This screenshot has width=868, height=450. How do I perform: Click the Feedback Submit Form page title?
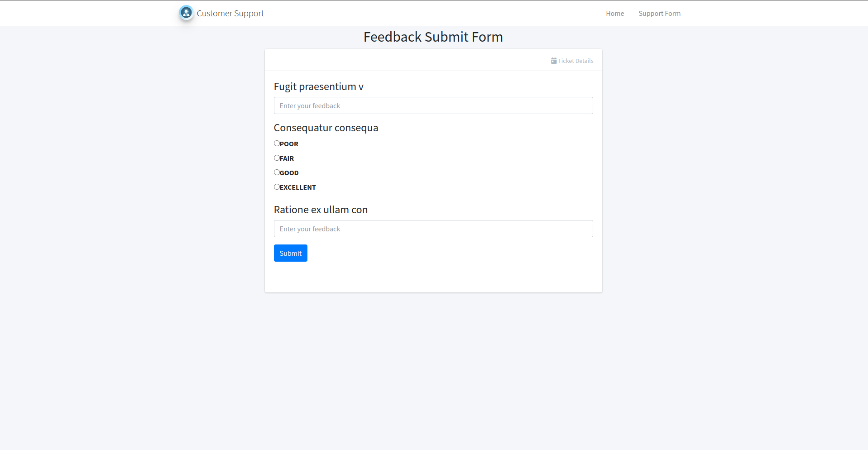pos(433,37)
